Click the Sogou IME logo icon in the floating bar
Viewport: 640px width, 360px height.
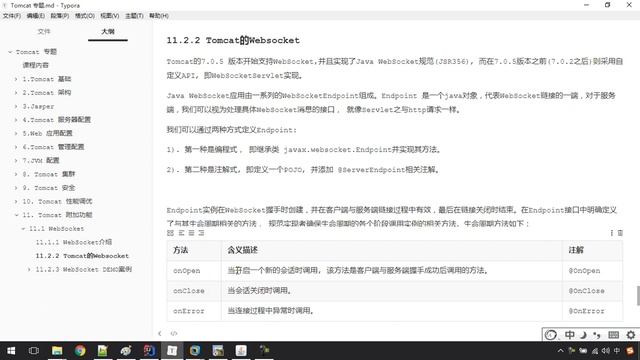(551, 335)
